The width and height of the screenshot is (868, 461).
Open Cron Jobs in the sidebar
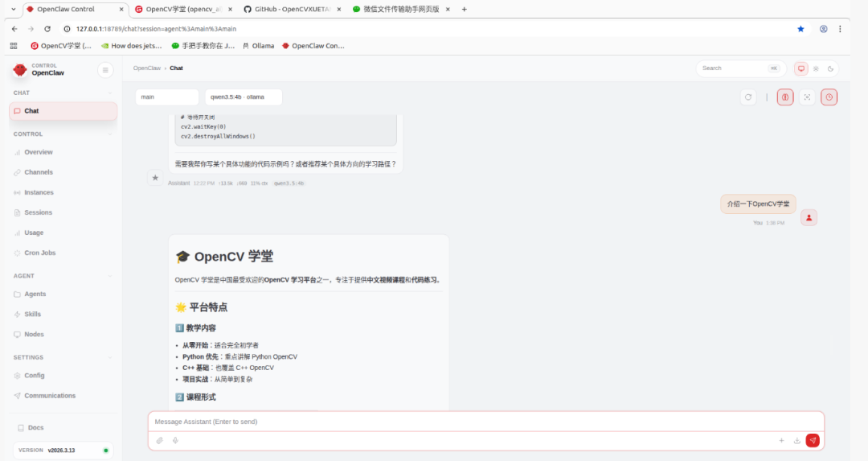[40, 253]
